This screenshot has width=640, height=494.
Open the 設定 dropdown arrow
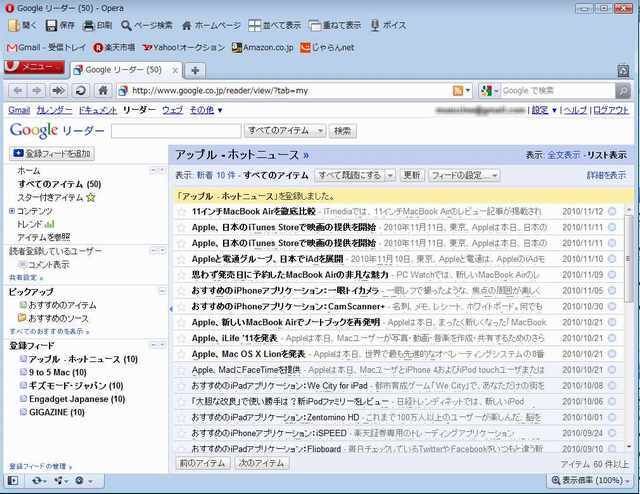pyautogui.click(x=554, y=110)
